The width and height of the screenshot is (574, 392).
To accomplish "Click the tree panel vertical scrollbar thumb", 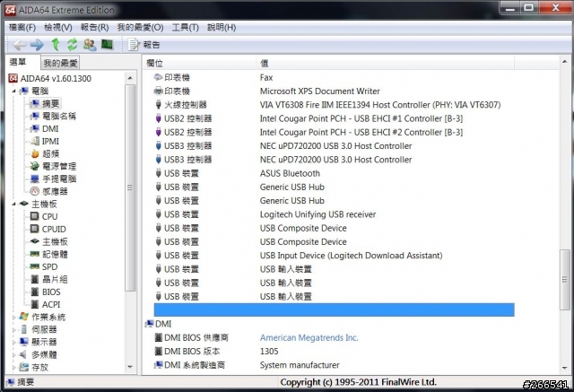I will 130,187.
